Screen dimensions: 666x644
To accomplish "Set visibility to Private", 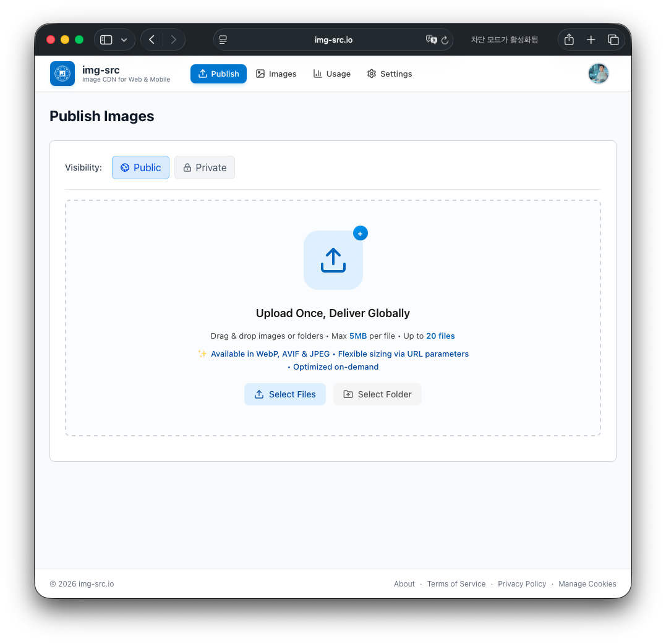I will pyautogui.click(x=205, y=167).
